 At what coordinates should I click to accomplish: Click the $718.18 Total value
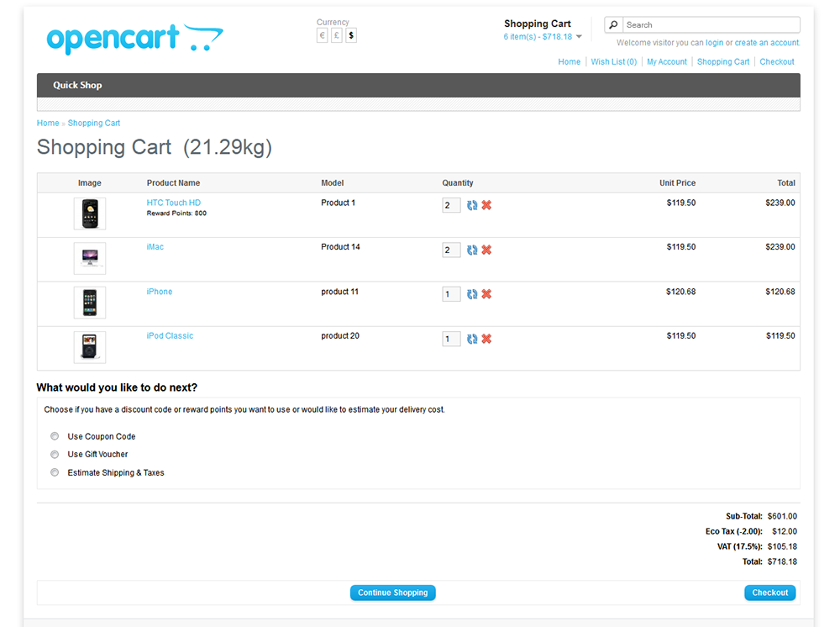point(782,561)
